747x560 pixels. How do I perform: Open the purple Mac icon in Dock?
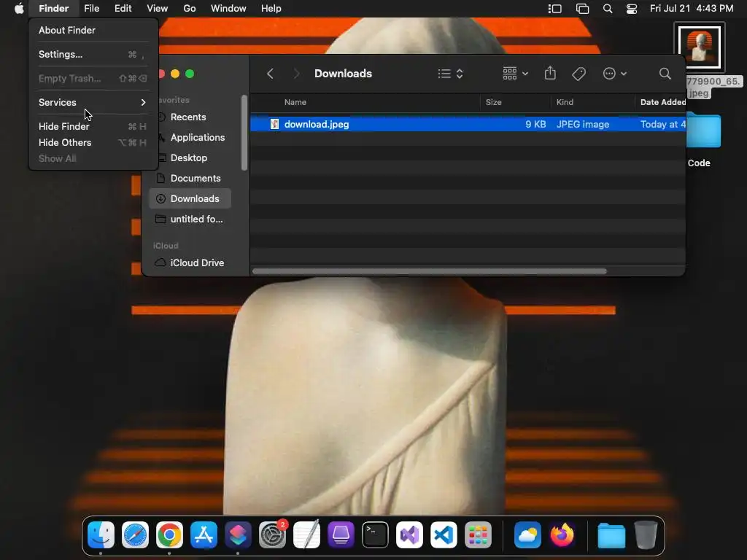[341, 534]
